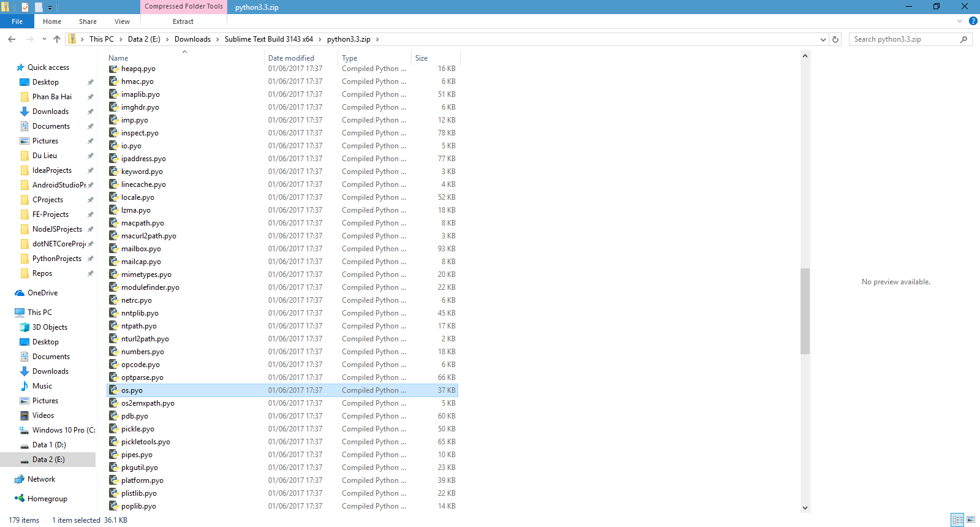Open Videos folder in sidebar

pos(43,415)
